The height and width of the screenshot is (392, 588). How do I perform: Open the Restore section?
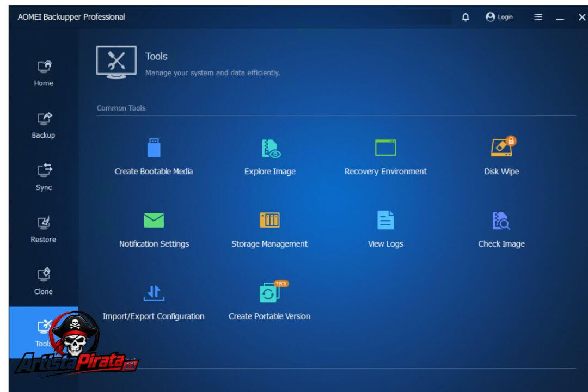click(44, 230)
